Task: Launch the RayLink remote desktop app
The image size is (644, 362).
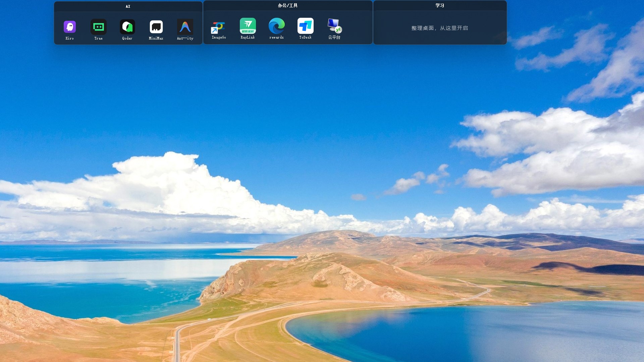Action: (x=248, y=26)
